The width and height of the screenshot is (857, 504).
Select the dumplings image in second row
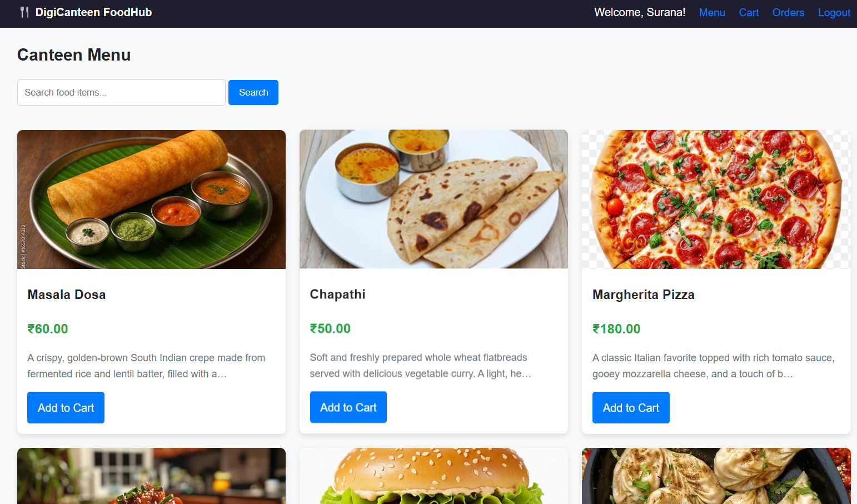716,476
